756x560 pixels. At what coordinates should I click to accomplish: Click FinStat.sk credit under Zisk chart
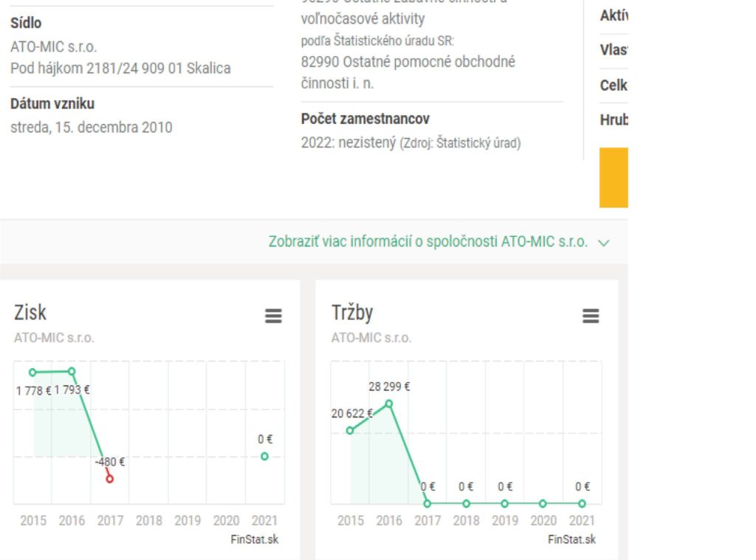pos(255,539)
